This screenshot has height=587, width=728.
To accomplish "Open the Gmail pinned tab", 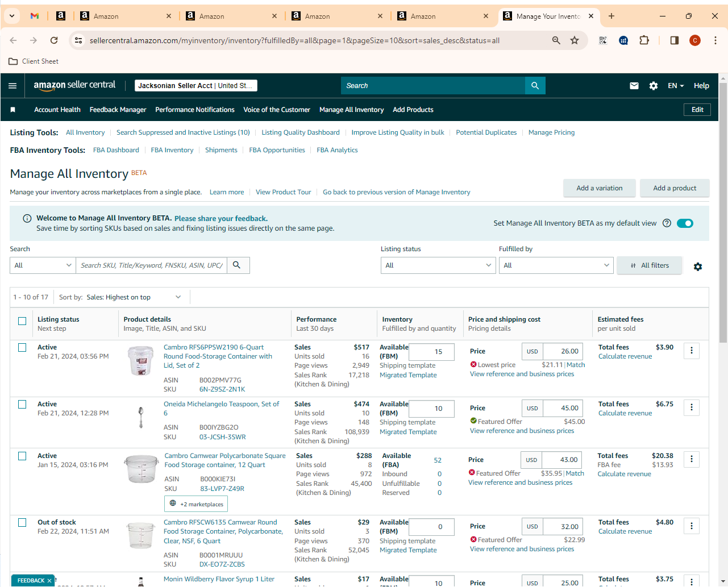I will coord(35,16).
